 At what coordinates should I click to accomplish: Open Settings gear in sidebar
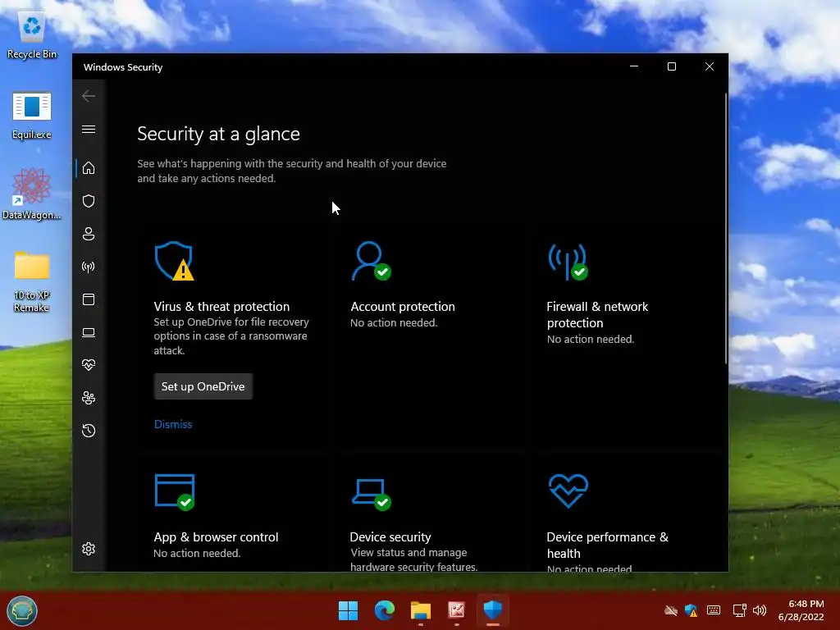click(89, 549)
